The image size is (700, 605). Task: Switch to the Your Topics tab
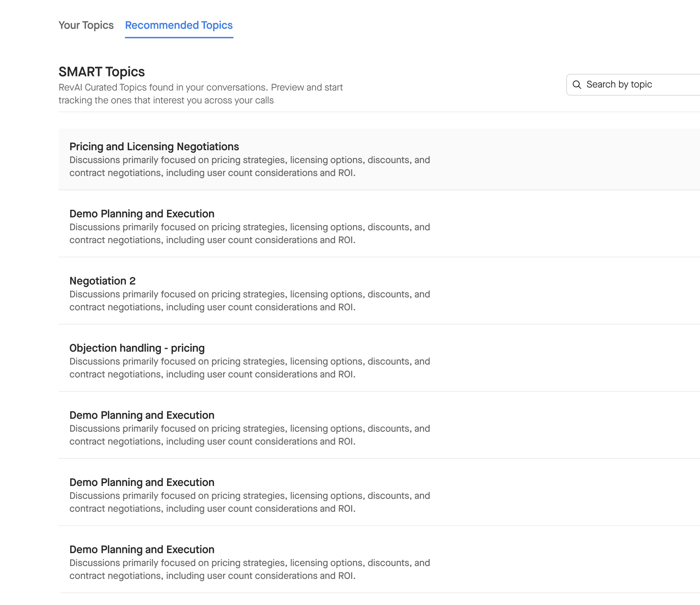pyautogui.click(x=86, y=25)
